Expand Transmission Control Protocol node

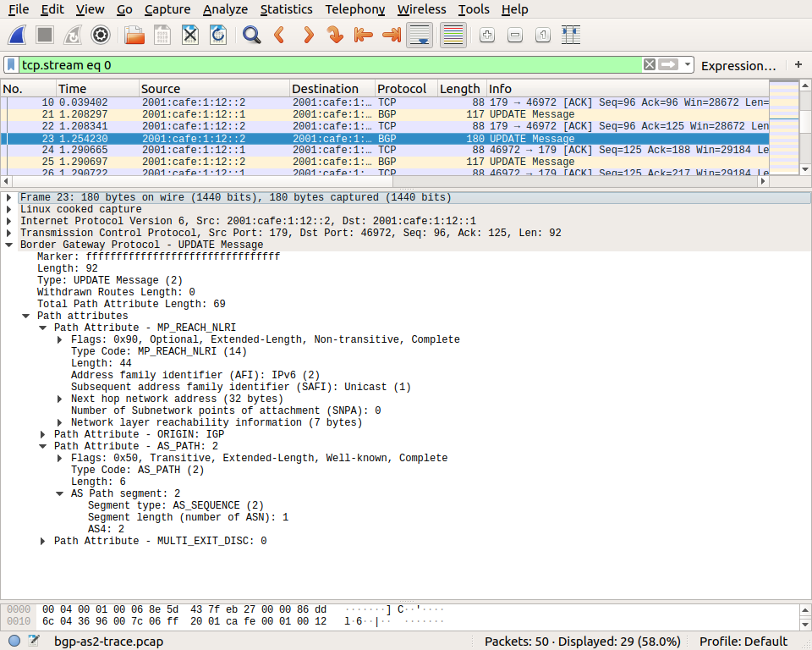click(x=8, y=234)
